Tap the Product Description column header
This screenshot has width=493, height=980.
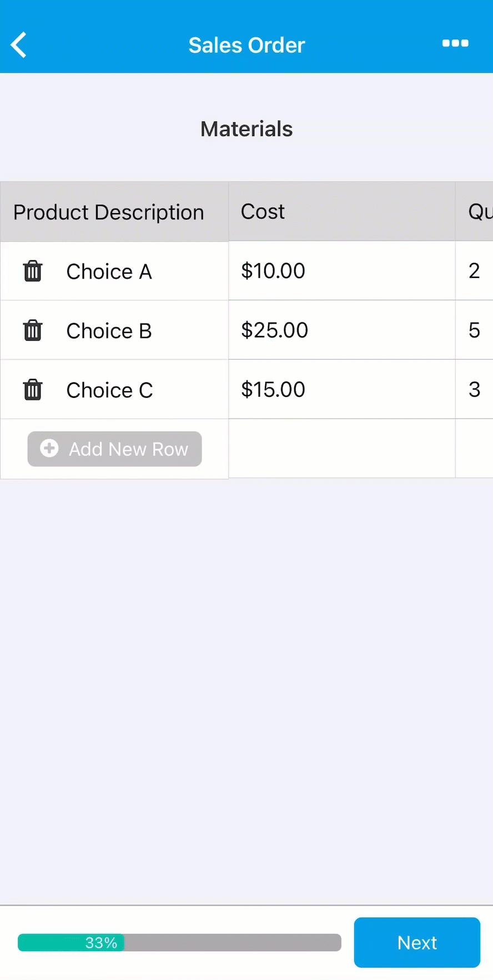109,212
